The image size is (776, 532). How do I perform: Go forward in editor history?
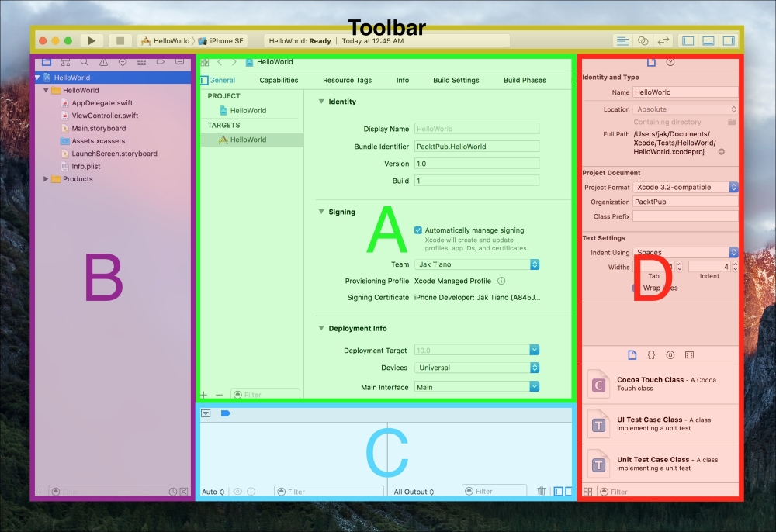click(x=234, y=62)
